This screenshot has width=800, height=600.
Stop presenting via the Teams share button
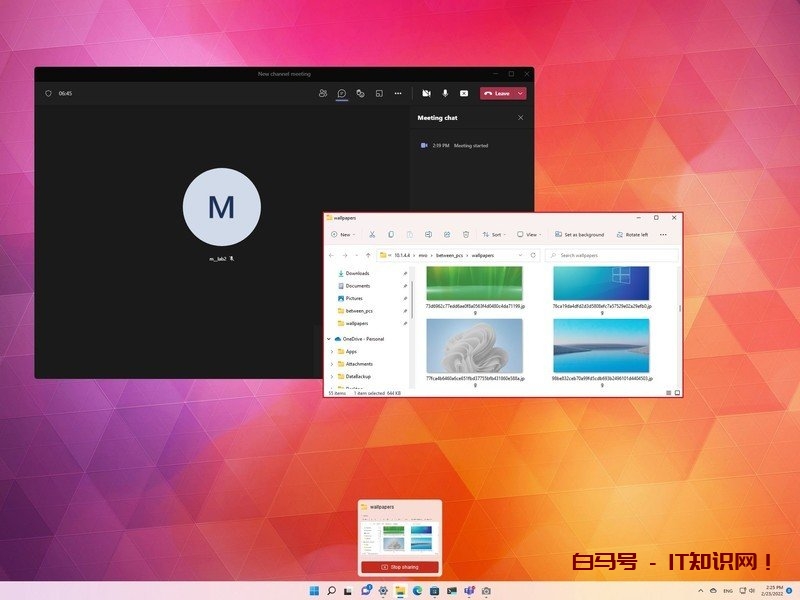point(464,93)
